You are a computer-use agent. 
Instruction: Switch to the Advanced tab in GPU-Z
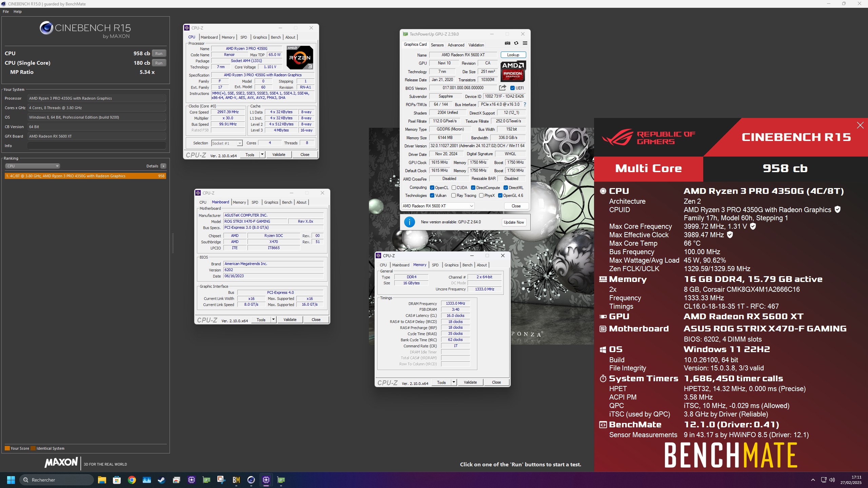[x=456, y=45]
